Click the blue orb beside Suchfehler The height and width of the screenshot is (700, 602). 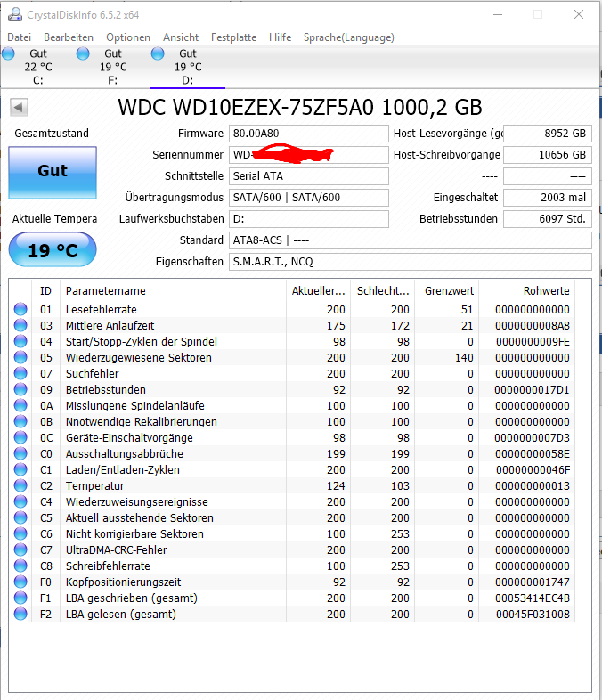coord(20,373)
